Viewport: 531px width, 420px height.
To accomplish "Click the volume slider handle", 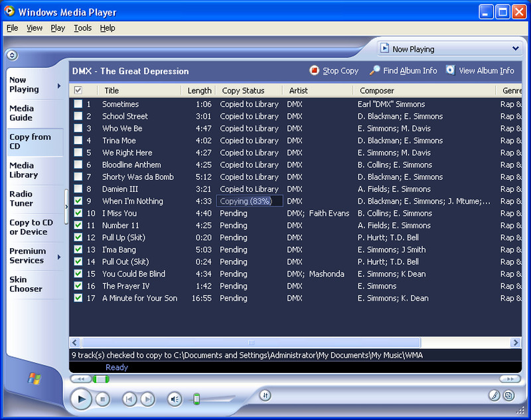I will tap(196, 399).
